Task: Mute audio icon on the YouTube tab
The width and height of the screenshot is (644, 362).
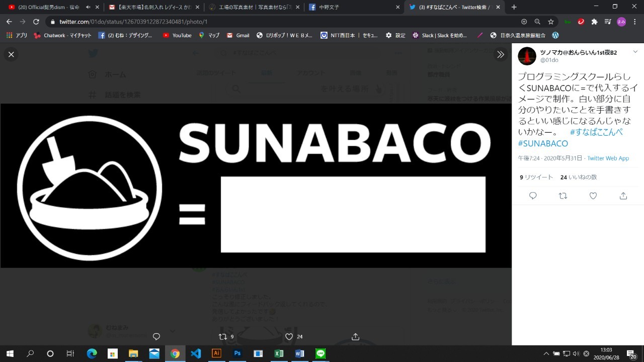Action: click(x=88, y=7)
